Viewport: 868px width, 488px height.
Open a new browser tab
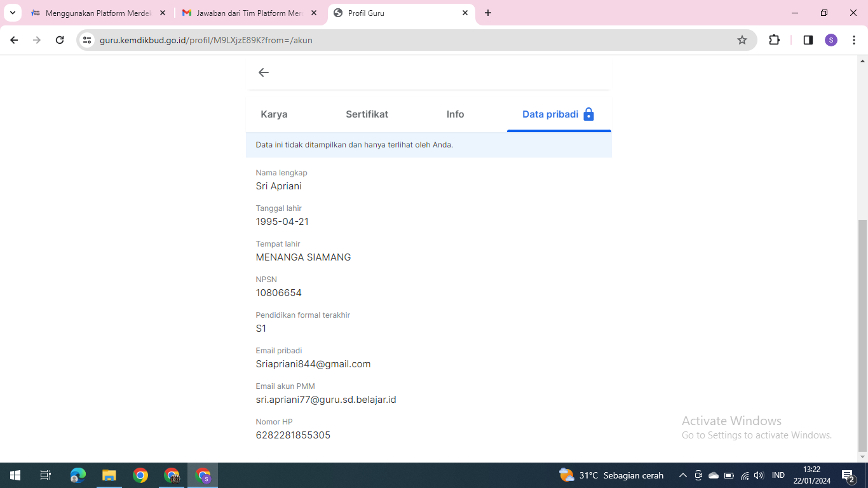pos(488,13)
